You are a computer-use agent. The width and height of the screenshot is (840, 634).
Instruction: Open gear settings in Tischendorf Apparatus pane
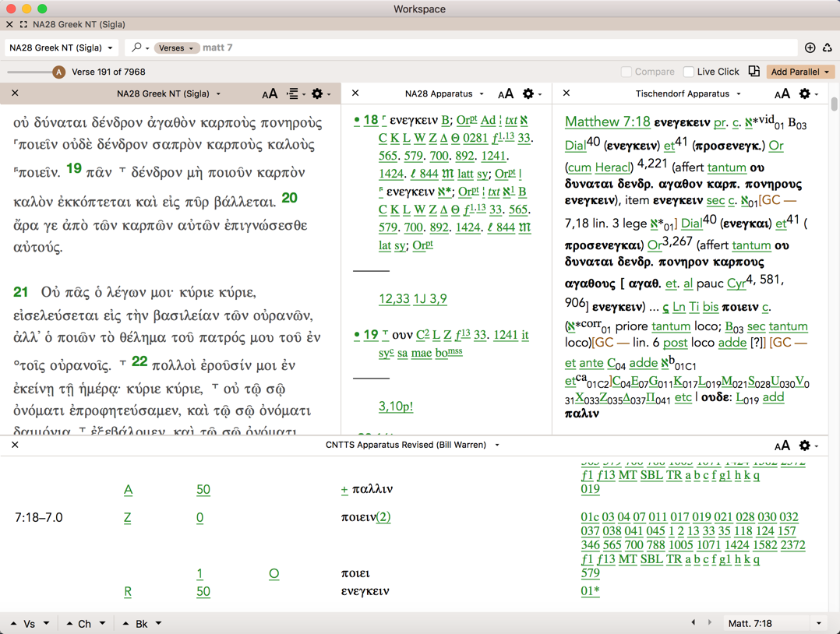(x=808, y=93)
